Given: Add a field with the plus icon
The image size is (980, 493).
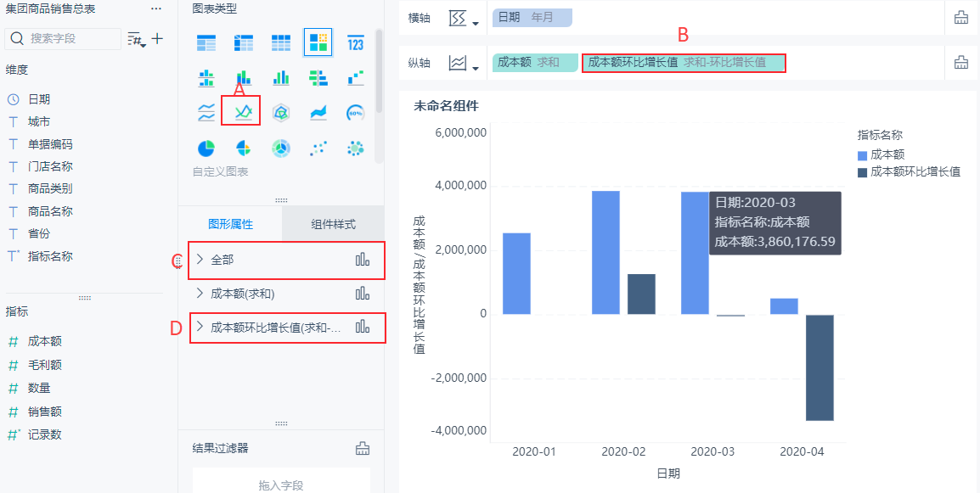Looking at the screenshot, I should tap(158, 39).
